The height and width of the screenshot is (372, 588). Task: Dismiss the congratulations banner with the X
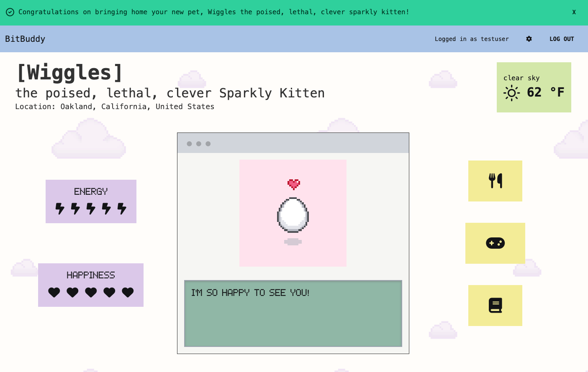coord(574,12)
